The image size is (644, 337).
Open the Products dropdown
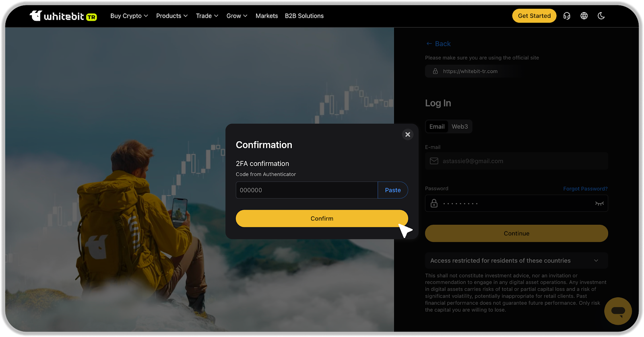click(172, 16)
